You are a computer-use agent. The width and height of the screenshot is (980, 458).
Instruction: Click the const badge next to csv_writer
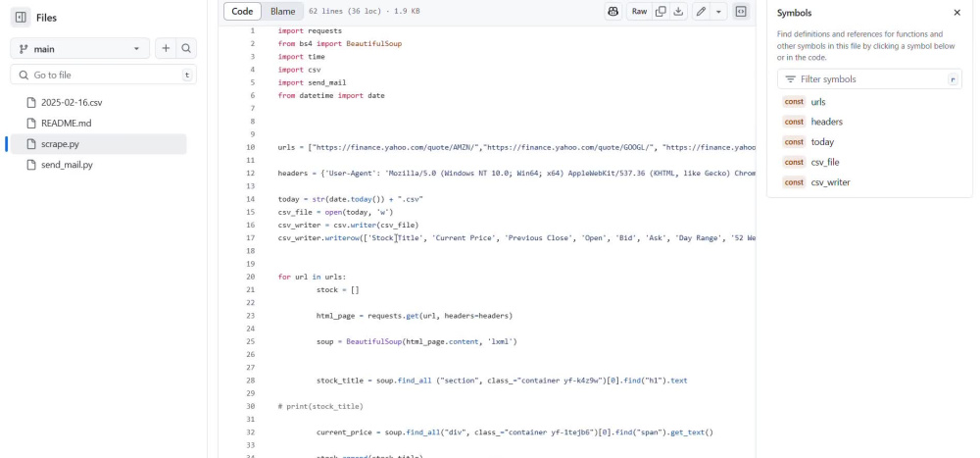tap(794, 182)
